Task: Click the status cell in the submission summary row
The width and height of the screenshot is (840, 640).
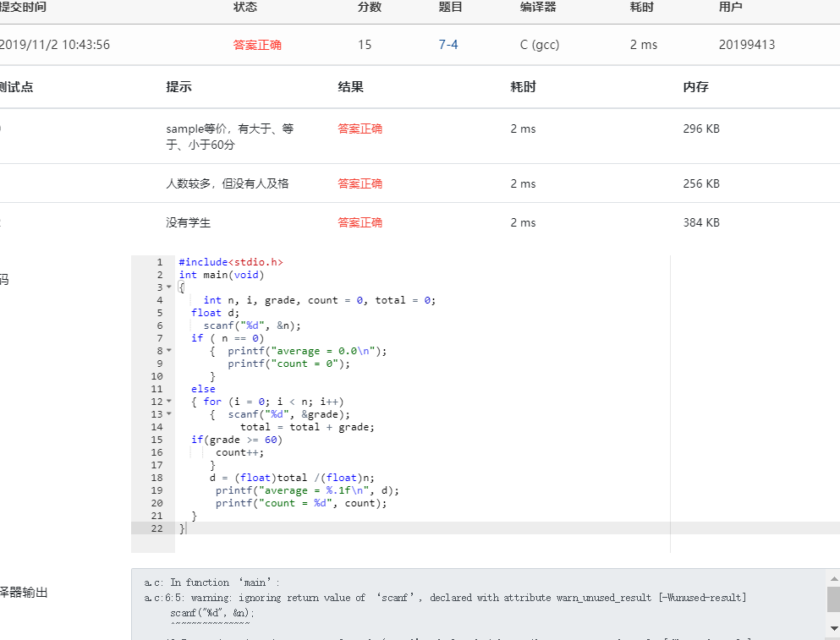Action: click(x=257, y=45)
